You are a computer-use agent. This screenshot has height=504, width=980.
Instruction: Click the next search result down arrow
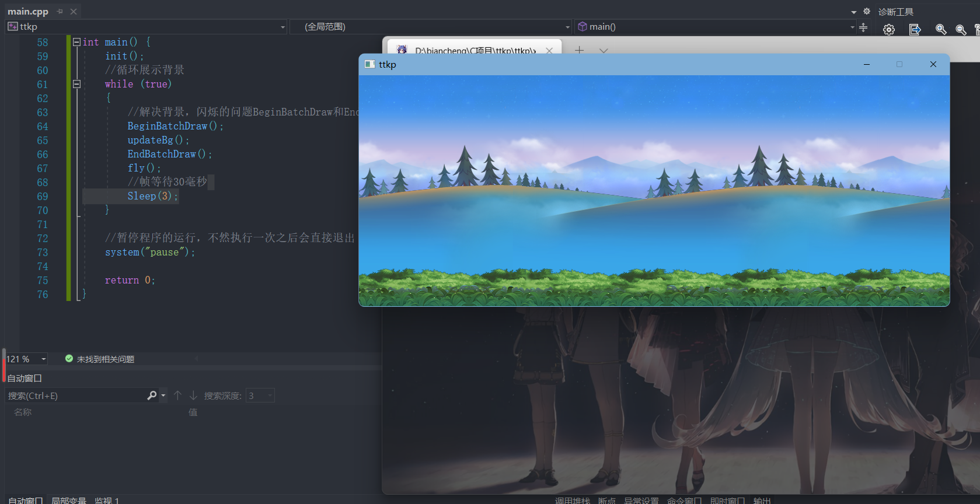(x=193, y=395)
